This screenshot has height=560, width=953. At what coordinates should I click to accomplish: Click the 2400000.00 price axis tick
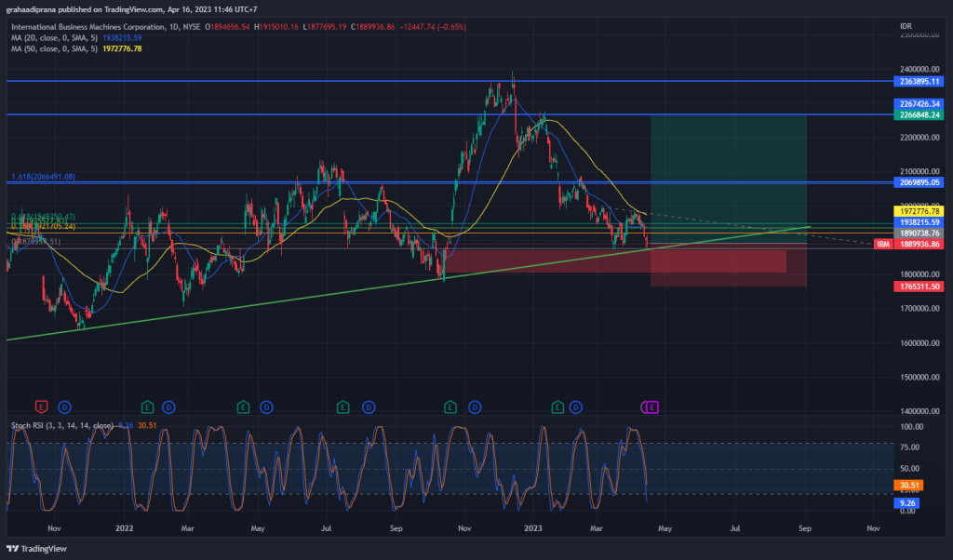919,69
